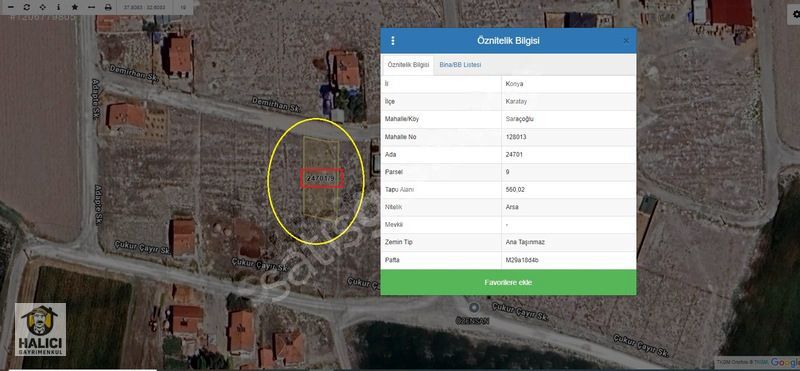The height and width of the screenshot is (371, 800).
Task: Click the zoom level box in toolbar
Action: 183,7
